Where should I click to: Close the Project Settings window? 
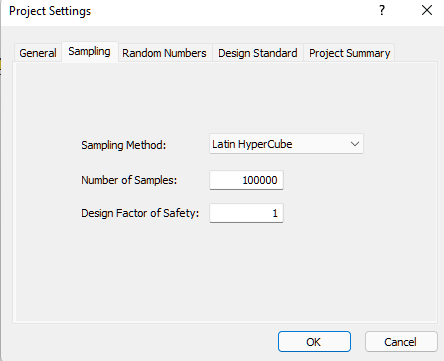427,11
